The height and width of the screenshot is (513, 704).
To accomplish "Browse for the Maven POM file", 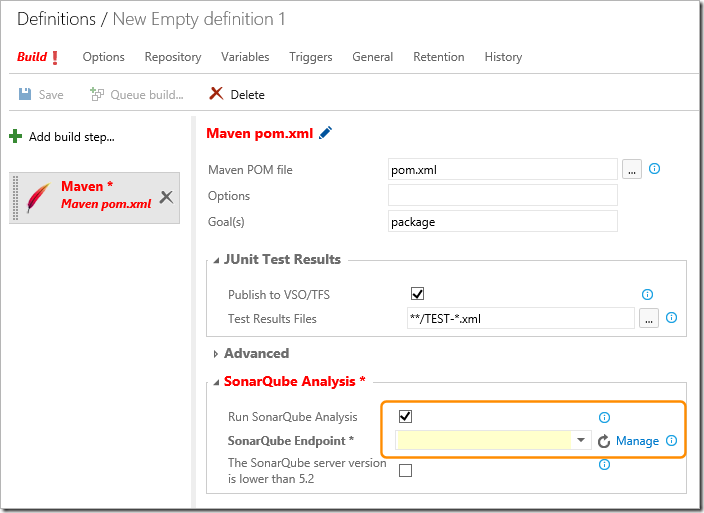I will coord(631,170).
